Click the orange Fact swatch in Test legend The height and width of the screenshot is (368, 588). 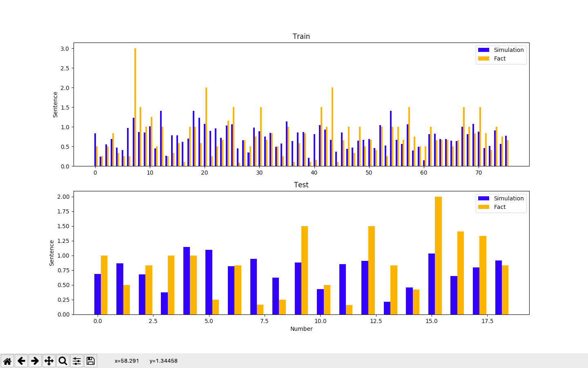pyautogui.click(x=483, y=207)
